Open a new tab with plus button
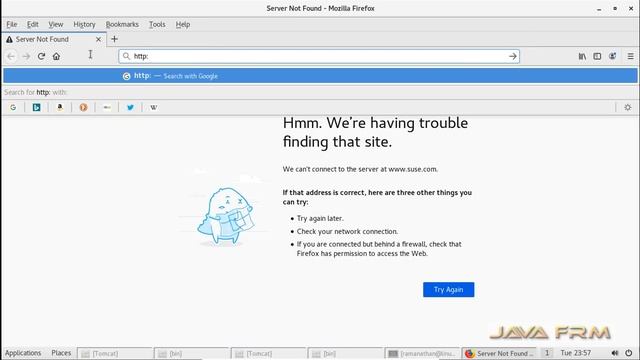 click(x=114, y=39)
